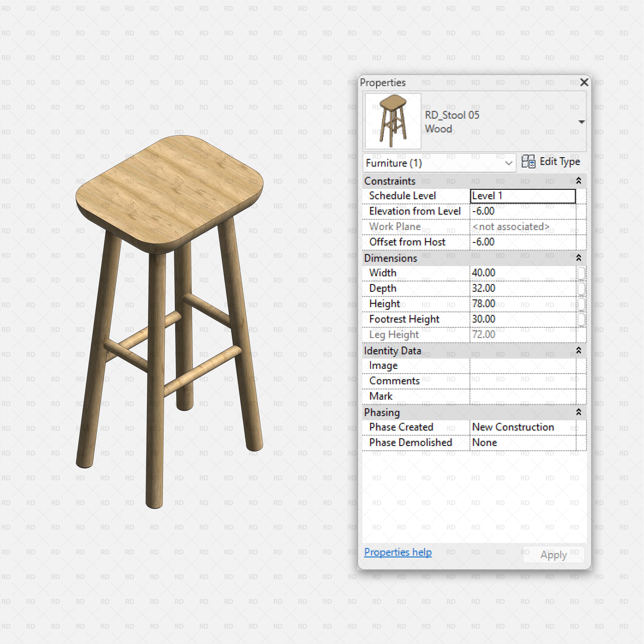Collapse the Constraints section

coord(579,181)
